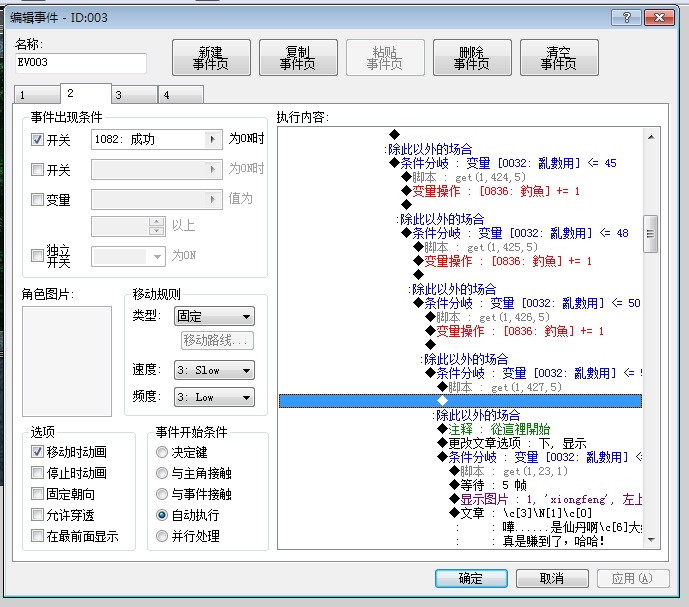This screenshot has height=607, width=689.
Task: Select the line 更改文章选项：下, 显示
Action: point(512,443)
